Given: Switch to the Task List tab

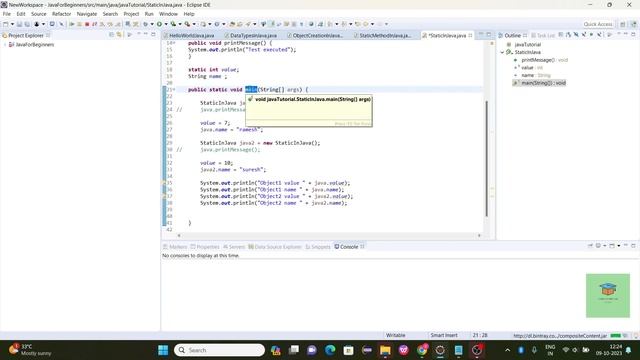Looking at the screenshot, I should [x=543, y=36].
